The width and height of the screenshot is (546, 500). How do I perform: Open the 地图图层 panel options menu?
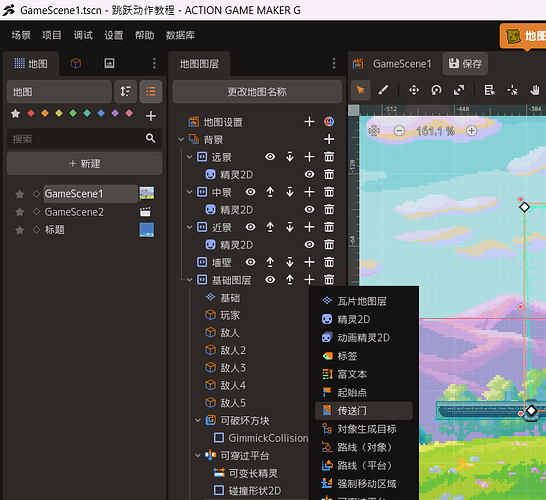pos(334,63)
